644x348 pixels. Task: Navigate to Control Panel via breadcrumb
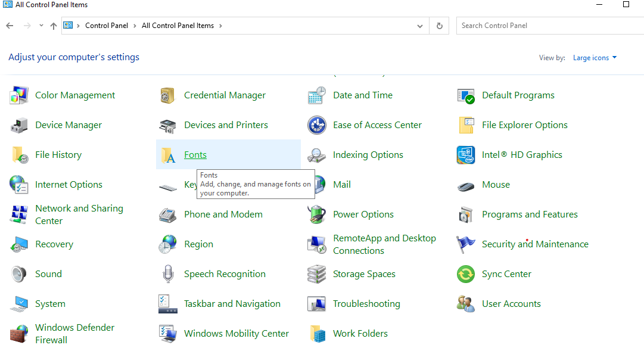(107, 26)
